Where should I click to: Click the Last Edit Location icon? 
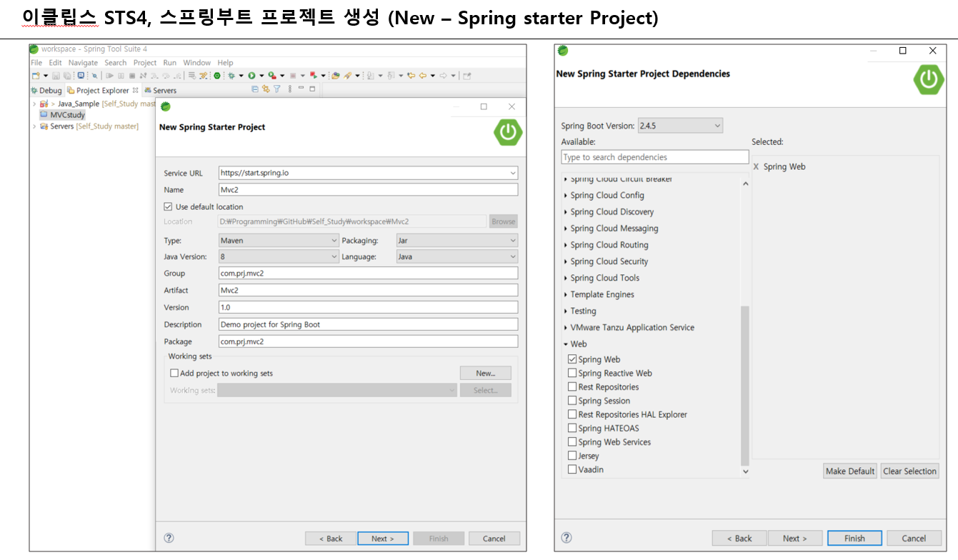click(x=412, y=76)
